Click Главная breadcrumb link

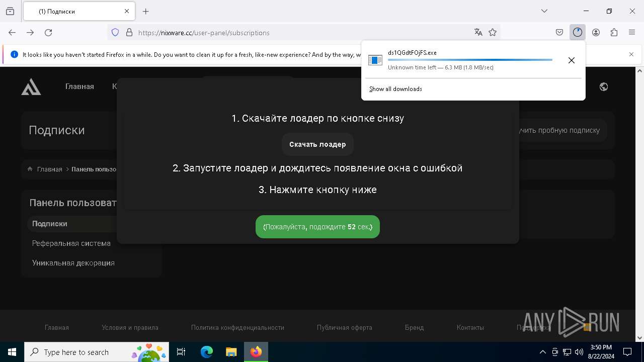(x=50, y=169)
